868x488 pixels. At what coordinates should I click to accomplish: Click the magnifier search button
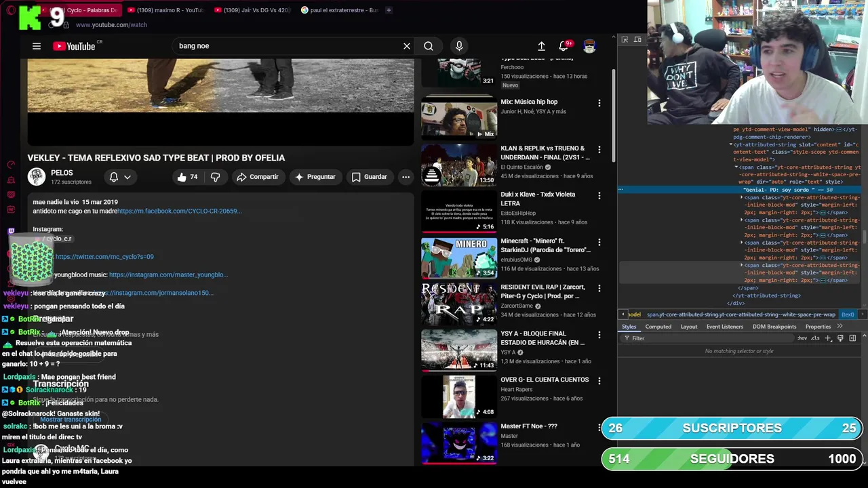[429, 46]
